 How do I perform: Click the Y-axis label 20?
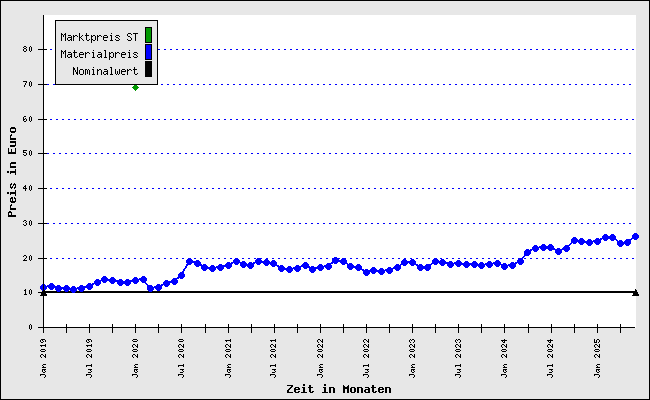click(x=27, y=258)
